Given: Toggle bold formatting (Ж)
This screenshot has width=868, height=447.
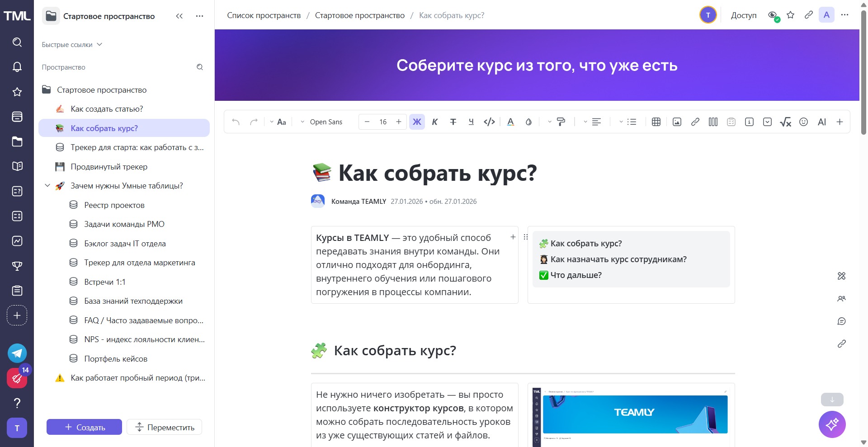Looking at the screenshot, I should 417,122.
